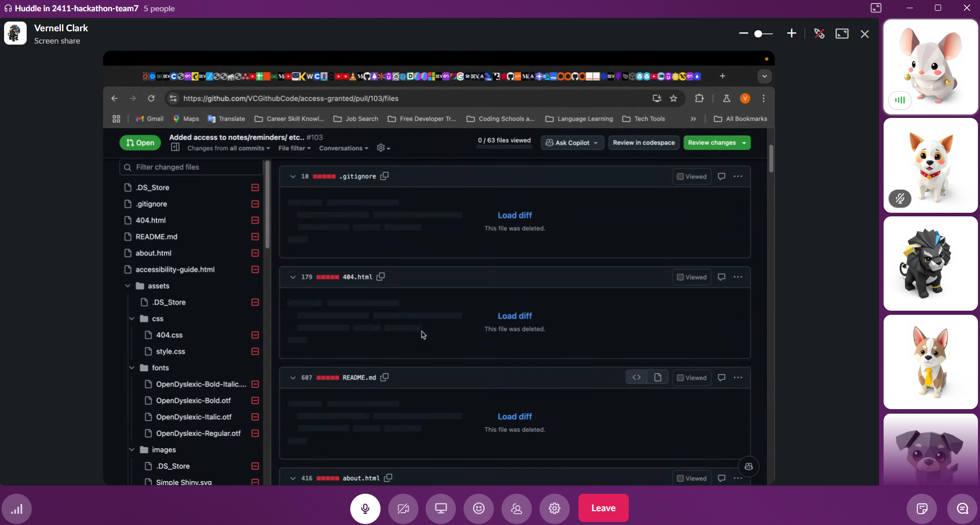
Task: Copy the .gitignore file path icon
Action: (385, 176)
